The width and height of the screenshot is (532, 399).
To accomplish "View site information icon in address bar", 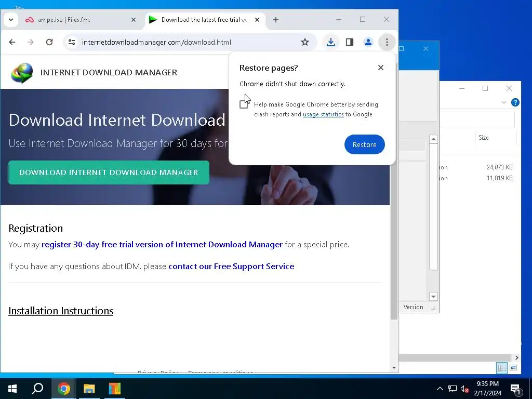I will (x=72, y=42).
